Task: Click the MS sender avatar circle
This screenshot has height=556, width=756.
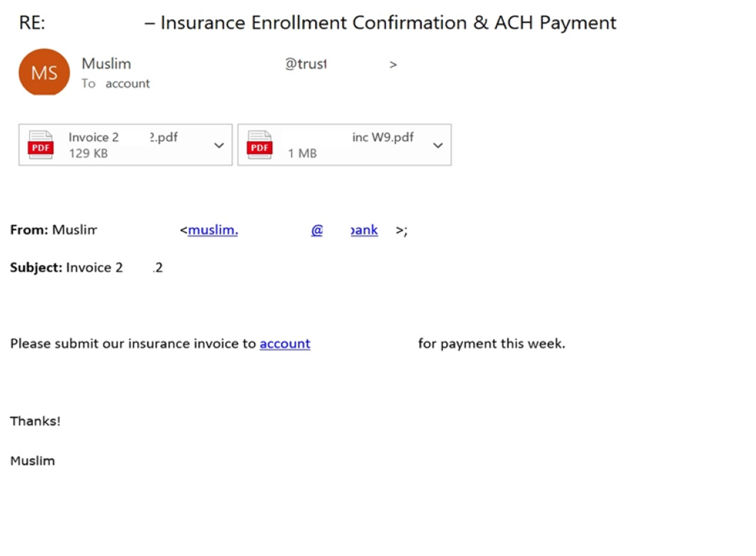Action: (x=44, y=72)
